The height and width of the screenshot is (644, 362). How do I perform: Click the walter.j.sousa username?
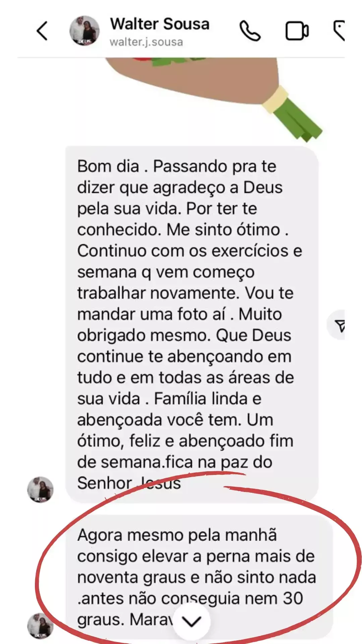(146, 42)
